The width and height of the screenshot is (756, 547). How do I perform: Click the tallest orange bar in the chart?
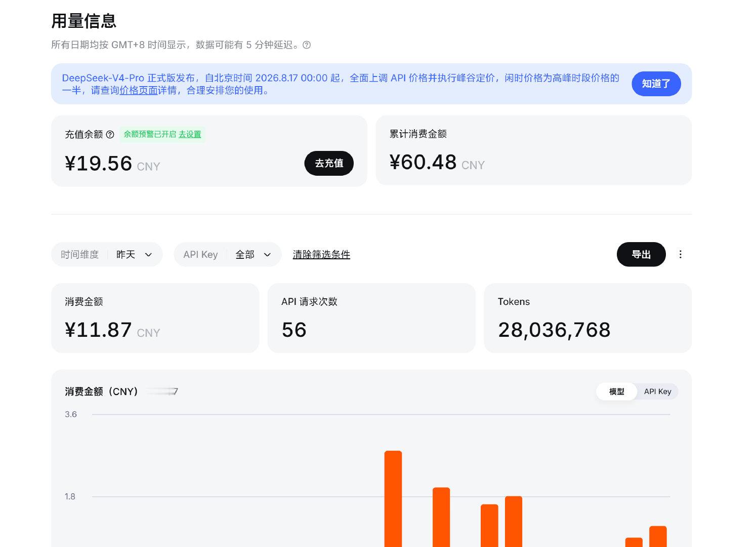tap(393, 499)
